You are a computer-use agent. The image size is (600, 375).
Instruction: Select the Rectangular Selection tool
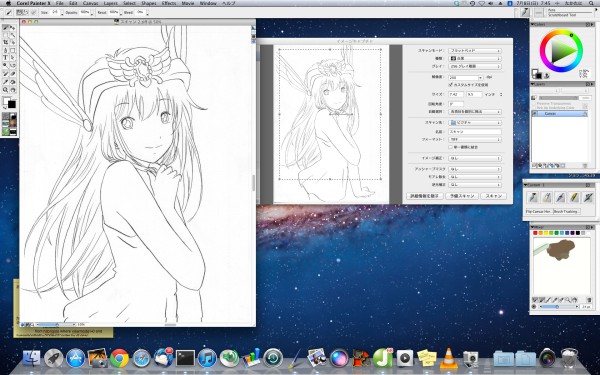(x=5, y=35)
